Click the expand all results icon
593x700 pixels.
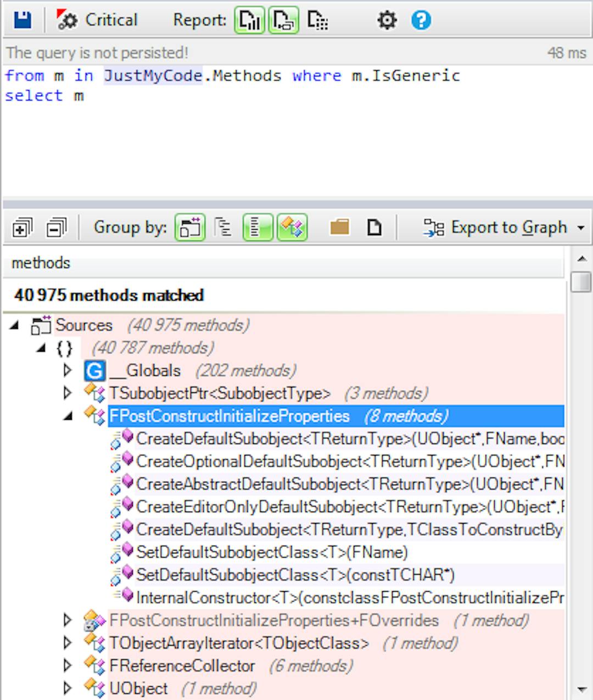point(22,227)
